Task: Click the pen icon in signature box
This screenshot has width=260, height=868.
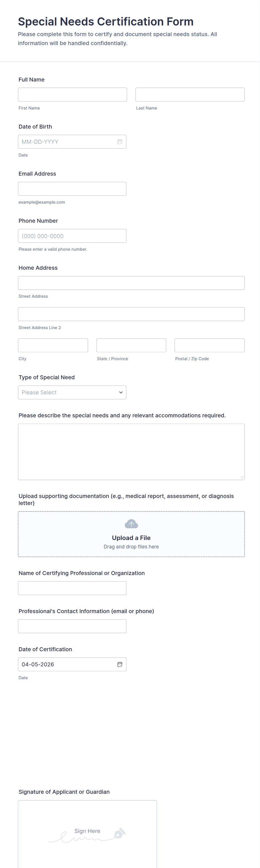Action: pos(119,834)
